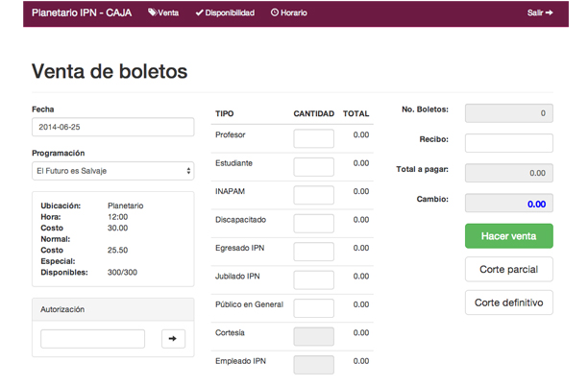This screenshot has width=588, height=387.
Task: Focus the Recibo input field
Action: [x=509, y=143]
